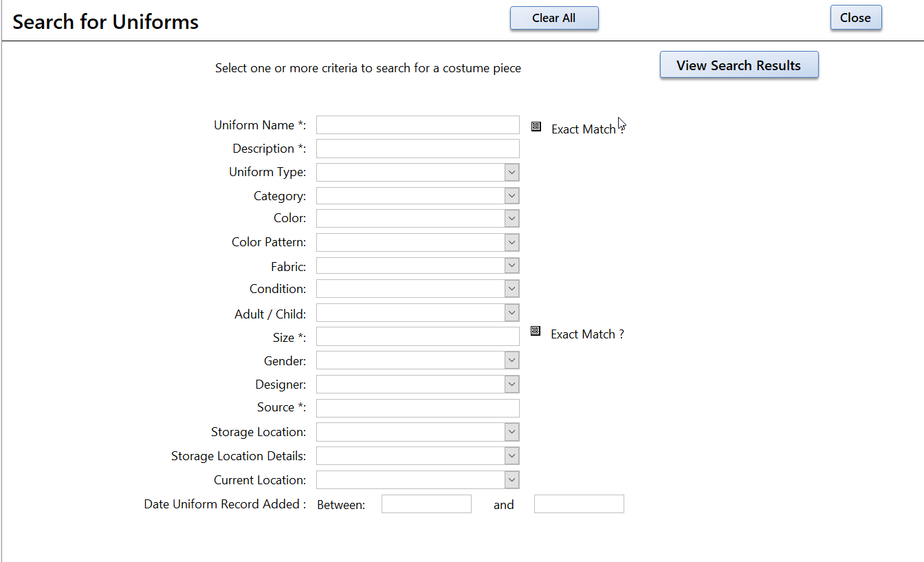Click inside the Uniform Name text field
924x562 pixels.
click(x=417, y=125)
